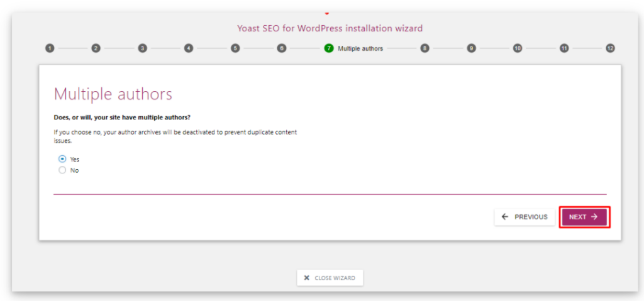The height and width of the screenshot is (301, 644).
Task: Click step 6 in progress bar
Action: pyautogui.click(x=282, y=48)
